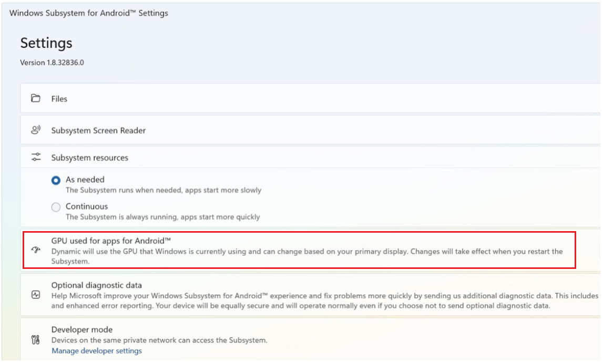Select the Continuous radio button
Image resolution: width=603 pixels, height=364 pixels.
56,207
